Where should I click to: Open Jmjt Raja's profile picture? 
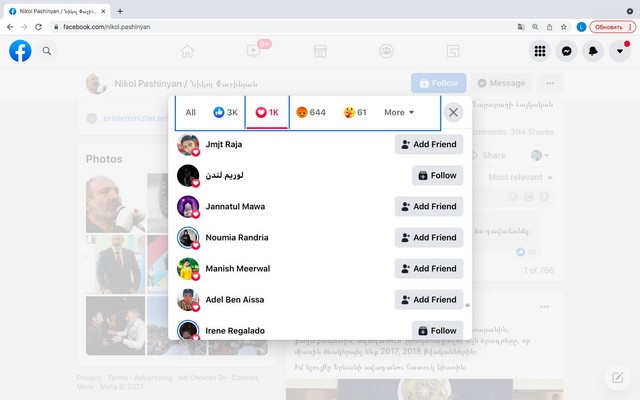click(x=188, y=144)
